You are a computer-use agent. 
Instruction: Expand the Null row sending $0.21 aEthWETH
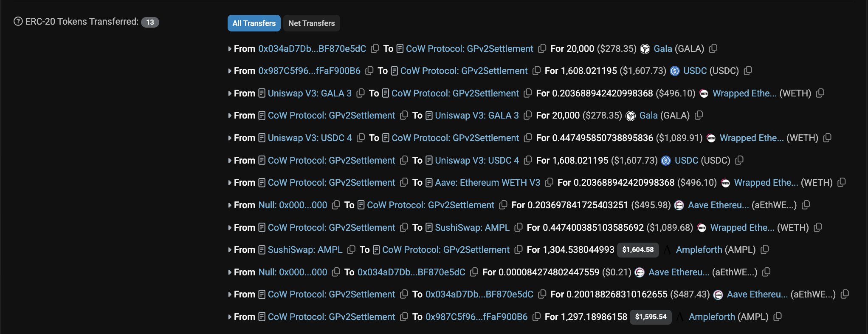tap(230, 272)
